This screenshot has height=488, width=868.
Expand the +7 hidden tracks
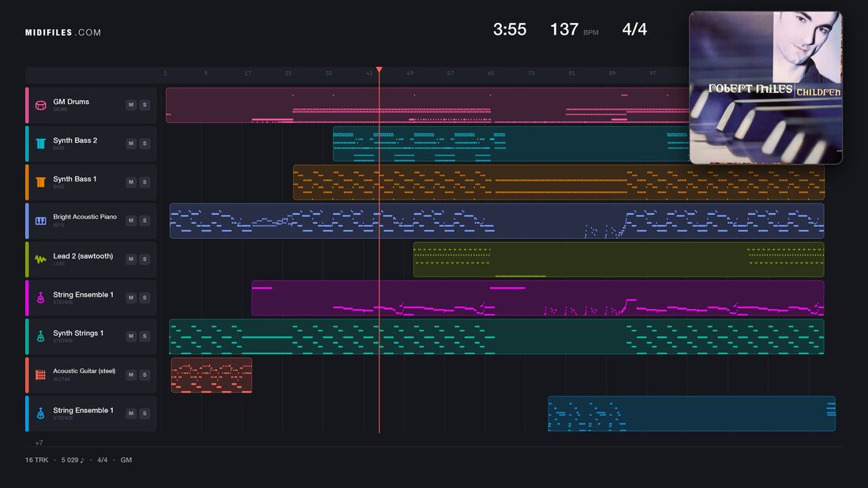click(39, 442)
